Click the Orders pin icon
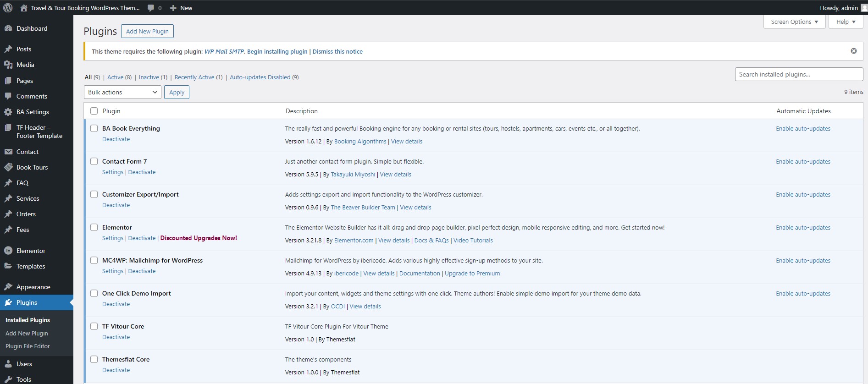Image resolution: width=868 pixels, height=384 pixels. [8, 214]
